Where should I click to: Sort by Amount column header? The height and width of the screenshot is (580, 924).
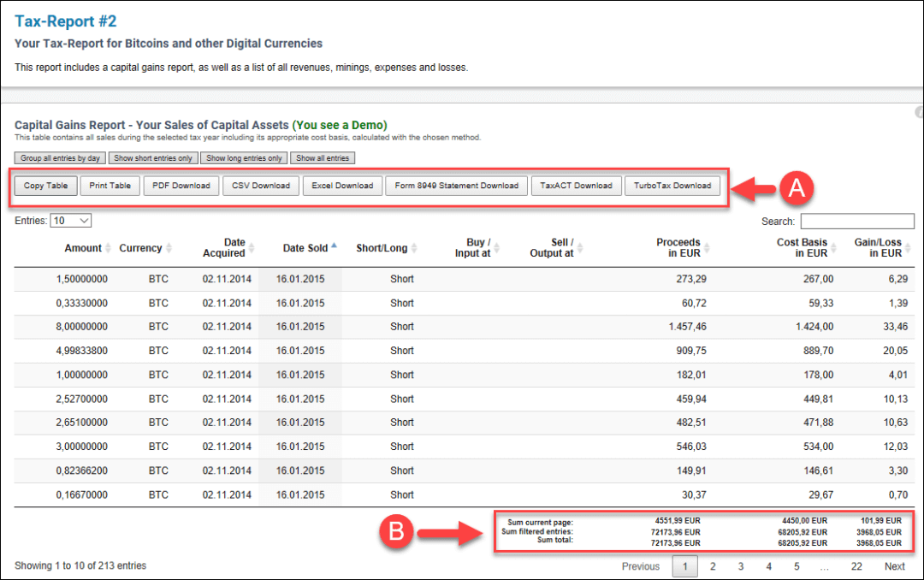click(x=83, y=248)
